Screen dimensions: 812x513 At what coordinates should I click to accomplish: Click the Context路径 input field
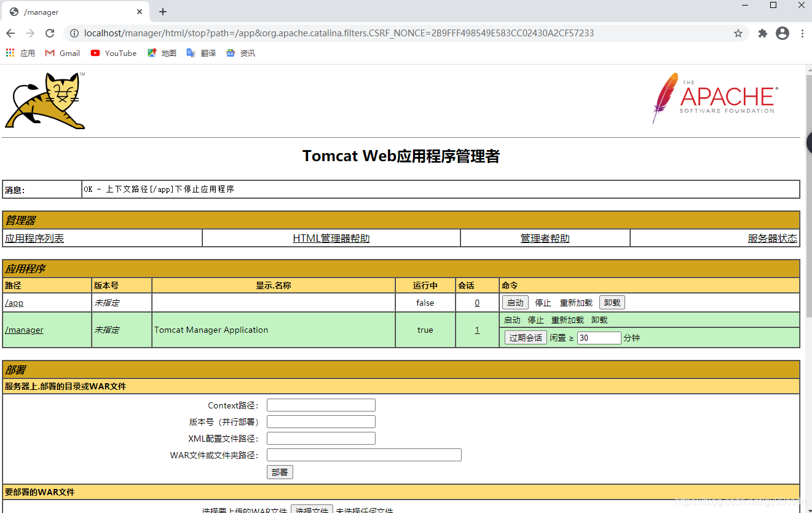[x=321, y=405]
